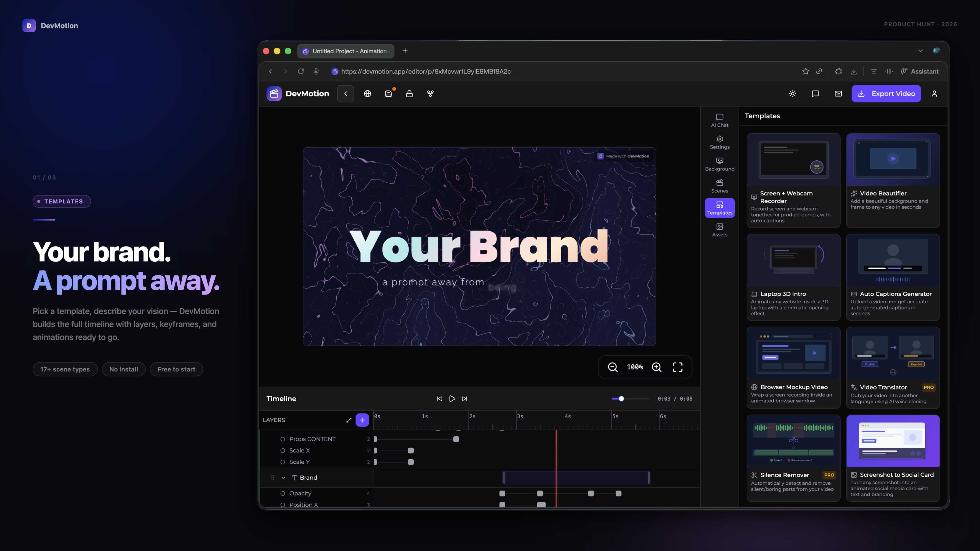The height and width of the screenshot is (551, 980).
Task: Enter fullscreen preview mode
Action: point(677,367)
